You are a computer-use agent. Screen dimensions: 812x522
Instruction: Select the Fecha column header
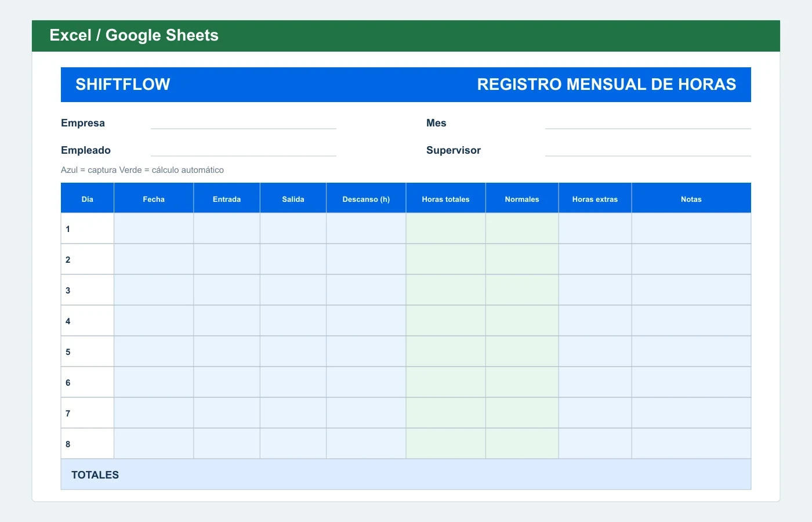(154, 198)
